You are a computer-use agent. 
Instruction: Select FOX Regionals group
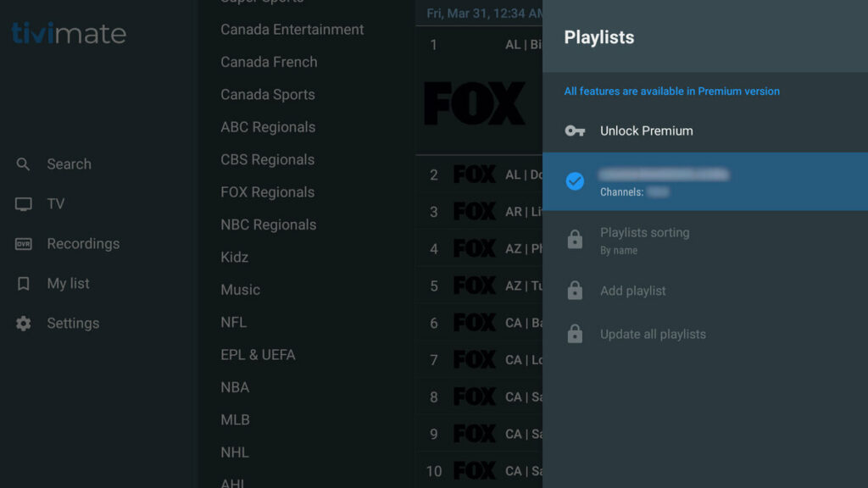(267, 192)
